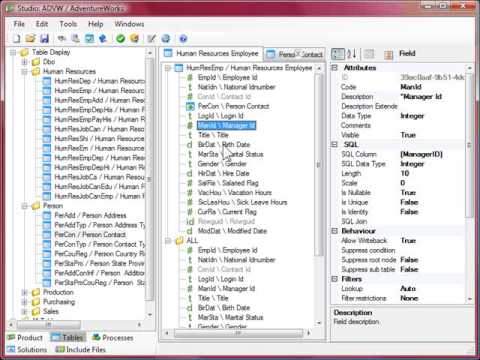Click the yellow round icon after the green check

click(x=134, y=38)
